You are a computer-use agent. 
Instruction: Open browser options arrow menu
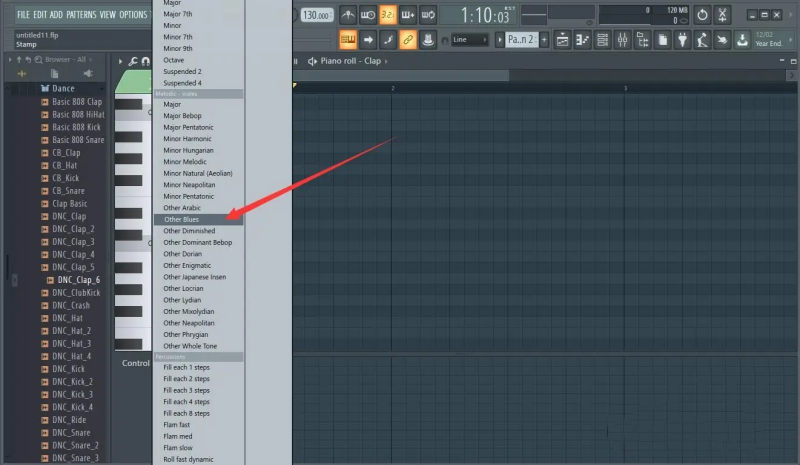coord(10,60)
